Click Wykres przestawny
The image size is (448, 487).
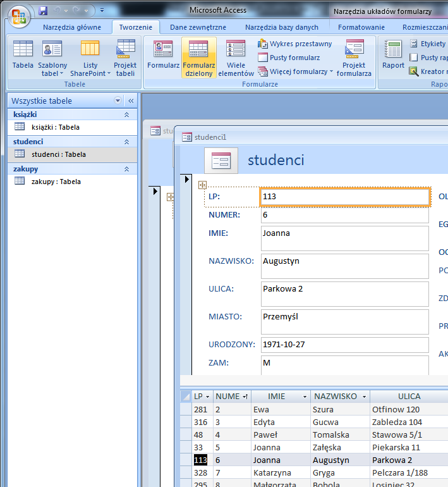[x=294, y=44]
